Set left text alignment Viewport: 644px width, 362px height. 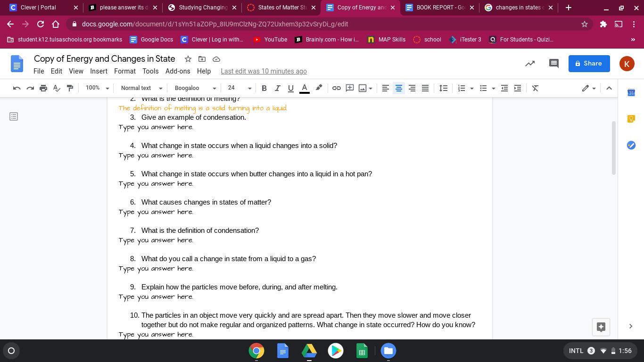pos(386,88)
